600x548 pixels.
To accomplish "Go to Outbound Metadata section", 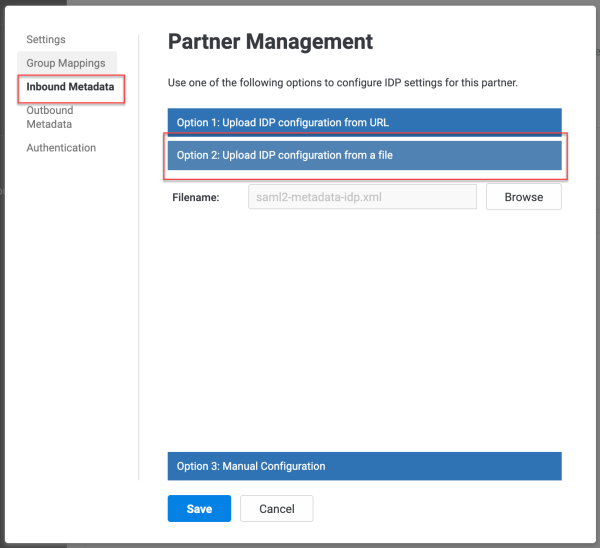I will (50, 117).
